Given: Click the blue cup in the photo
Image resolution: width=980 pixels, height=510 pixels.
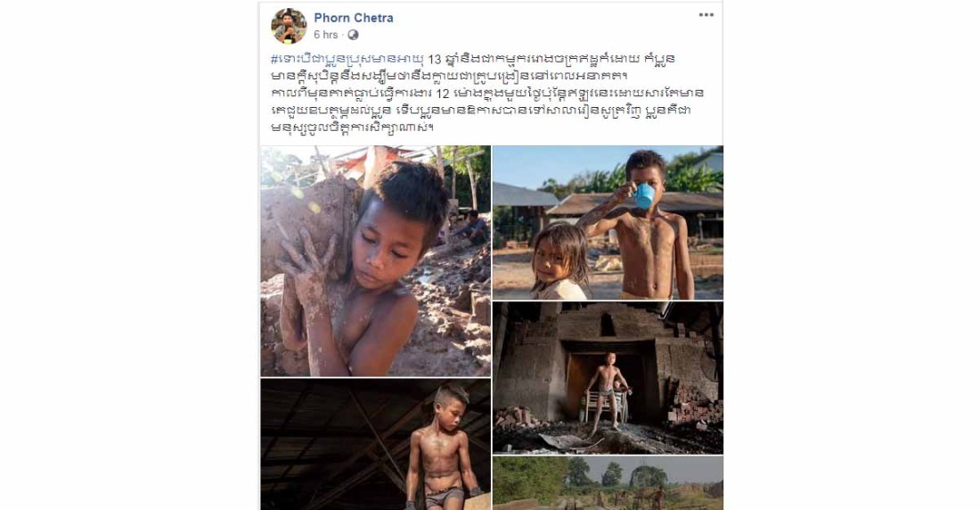Looking at the screenshot, I should 644,195.
